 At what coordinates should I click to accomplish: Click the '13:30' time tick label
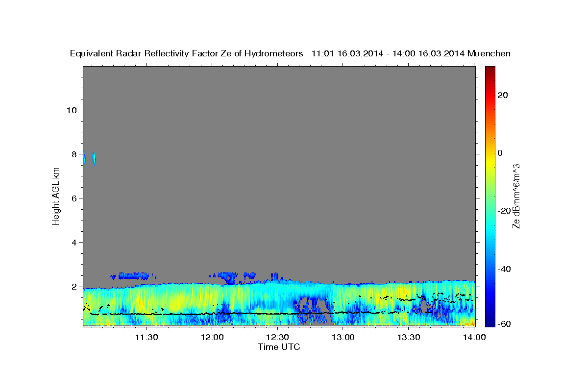409,337
